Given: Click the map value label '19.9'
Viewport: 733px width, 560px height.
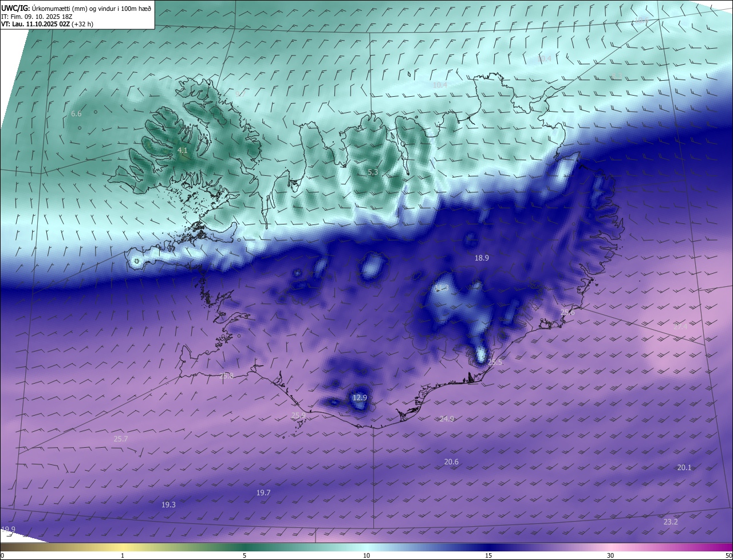Looking at the screenshot, I should (9, 530).
